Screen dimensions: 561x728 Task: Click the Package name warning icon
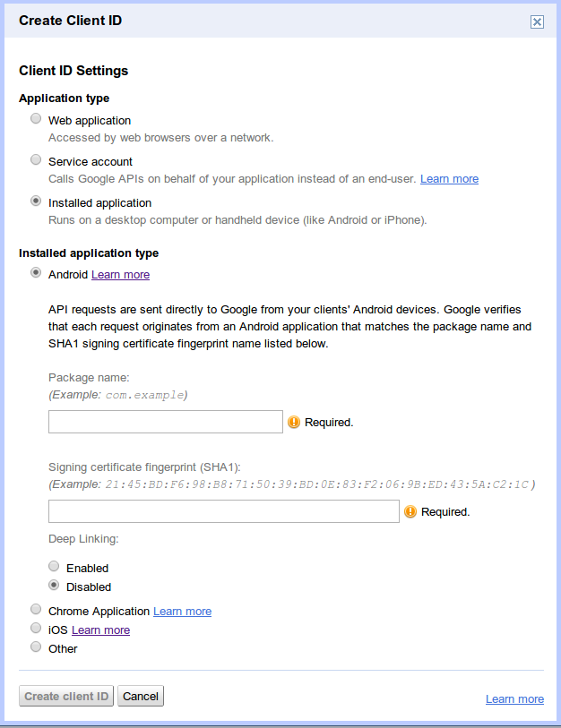coord(293,422)
